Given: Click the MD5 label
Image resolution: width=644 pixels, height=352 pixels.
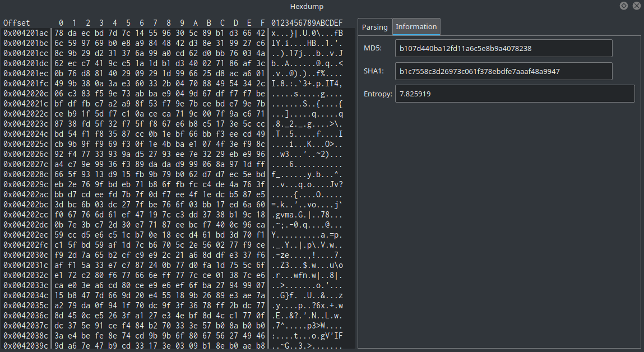Looking at the screenshot, I should 372,48.
